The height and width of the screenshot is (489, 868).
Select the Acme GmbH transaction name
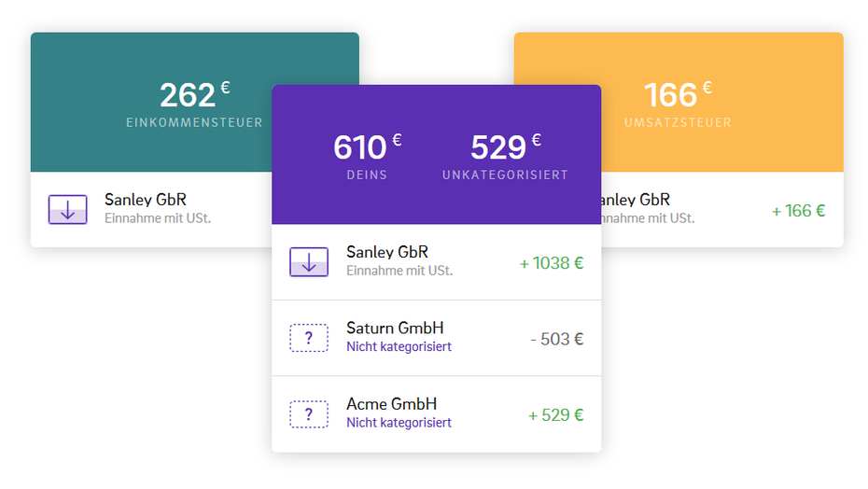pos(391,404)
